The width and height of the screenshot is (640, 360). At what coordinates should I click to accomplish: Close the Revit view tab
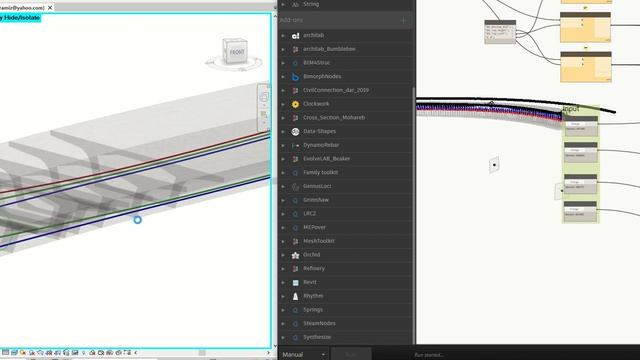pos(50,7)
